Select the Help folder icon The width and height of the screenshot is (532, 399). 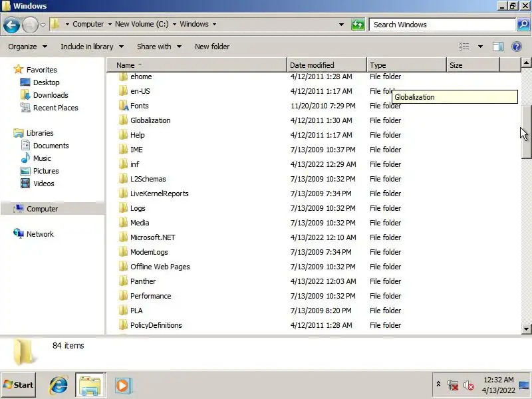(123, 135)
